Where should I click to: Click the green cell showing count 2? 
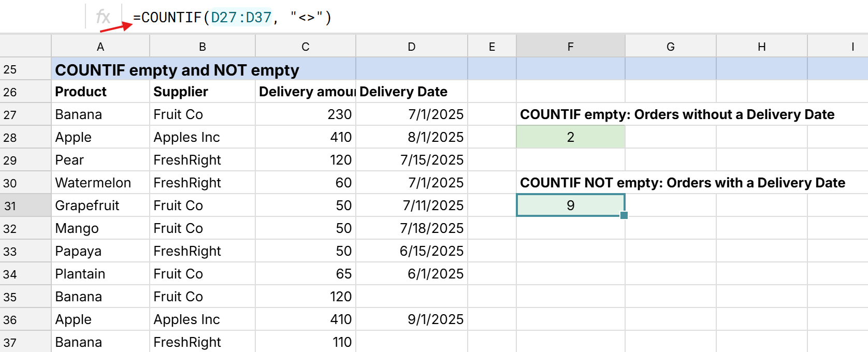tap(570, 137)
